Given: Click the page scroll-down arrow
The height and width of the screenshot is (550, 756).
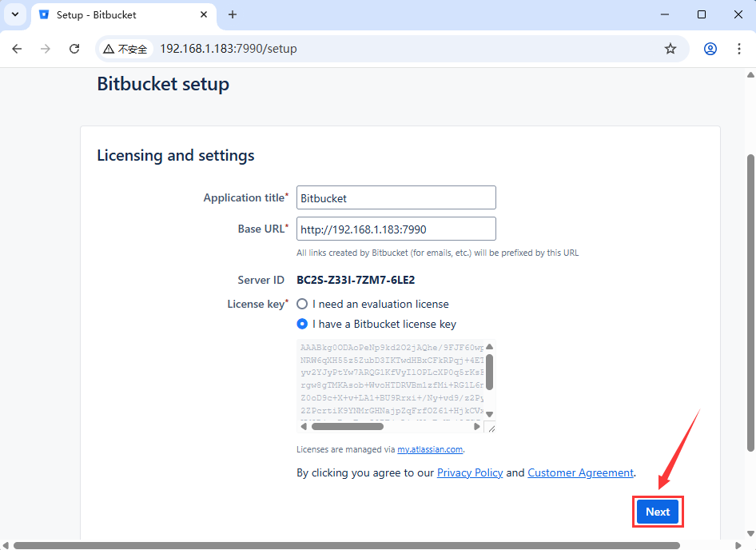Looking at the screenshot, I should tap(750, 533).
